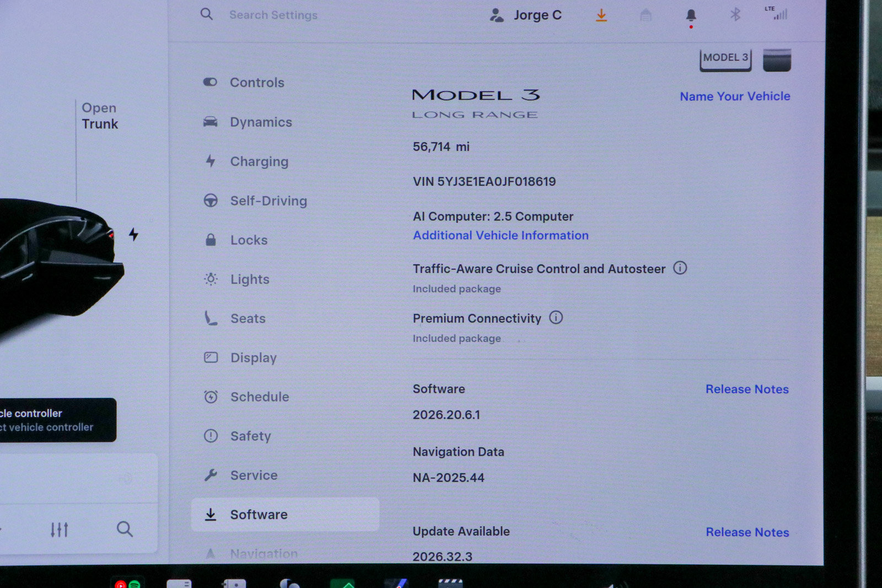Show info for Premium Connectivity
This screenshot has width=882, height=588.
(556, 317)
